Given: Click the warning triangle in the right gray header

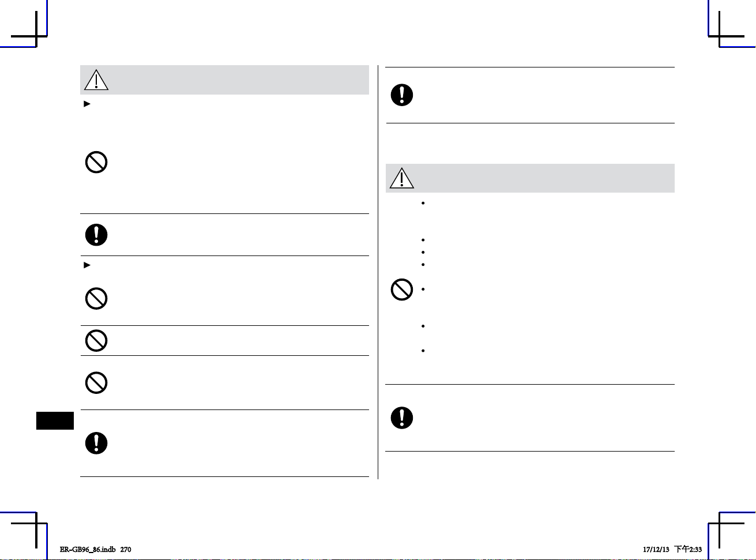Looking at the screenshot, I should point(402,178).
